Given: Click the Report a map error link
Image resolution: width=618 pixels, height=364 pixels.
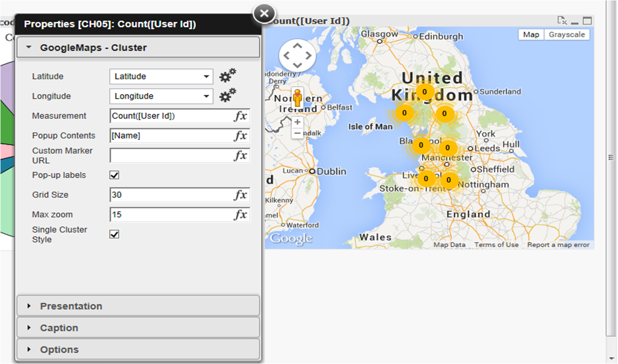Looking at the screenshot, I should [559, 245].
